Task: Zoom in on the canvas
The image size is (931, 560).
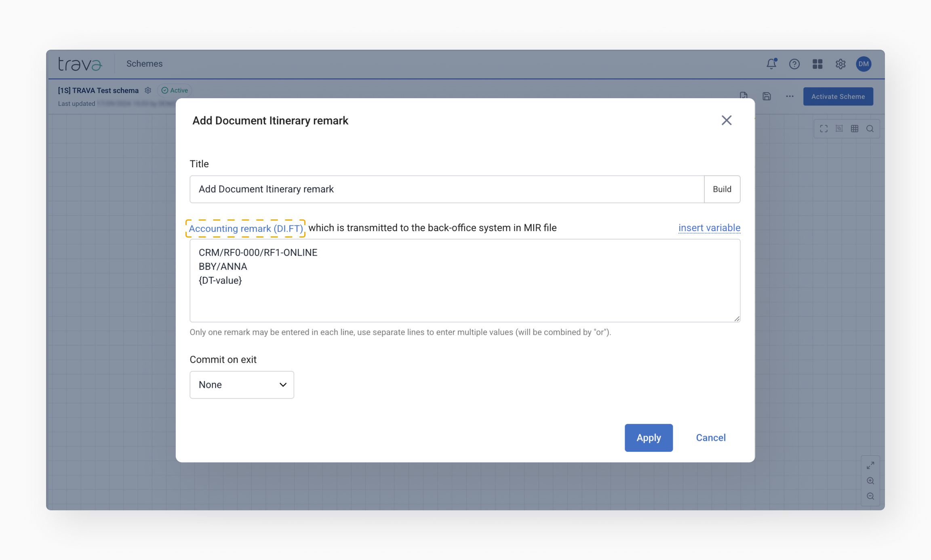Action: point(870,481)
